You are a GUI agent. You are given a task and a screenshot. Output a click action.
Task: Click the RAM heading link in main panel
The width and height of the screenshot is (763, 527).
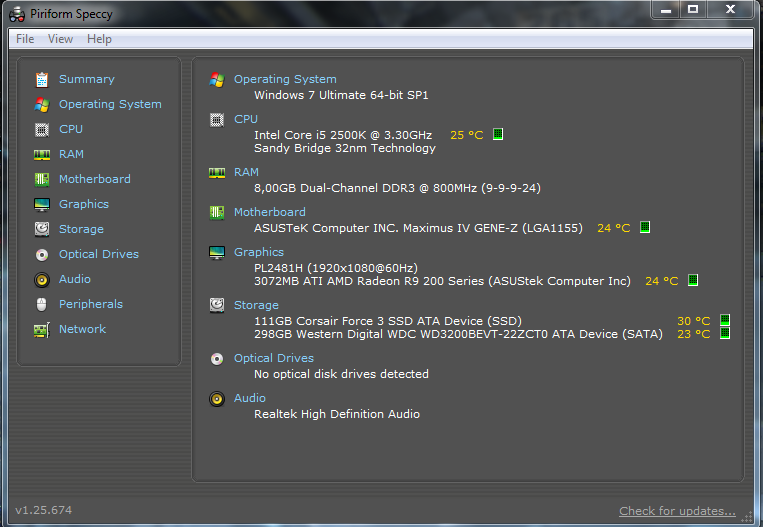point(246,172)
